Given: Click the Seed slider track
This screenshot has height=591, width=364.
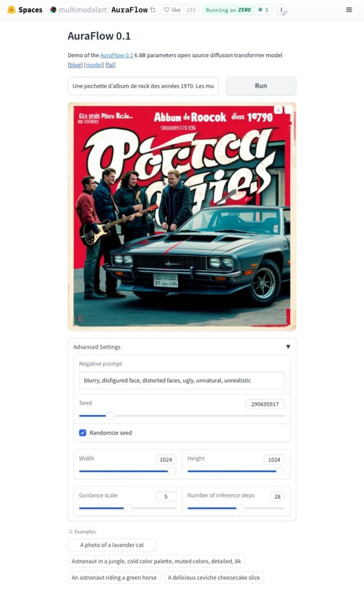Looking at the screenshot, I should (x=182, y=416).
